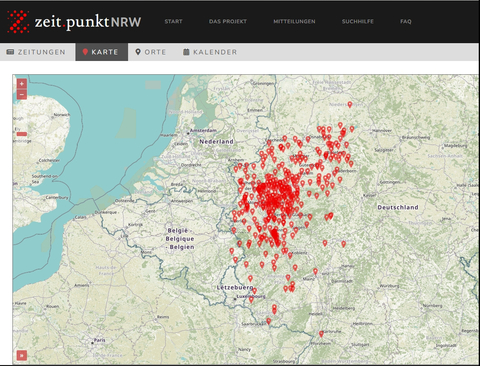Click the Deutschland label on the map

[x=398, y=207]
